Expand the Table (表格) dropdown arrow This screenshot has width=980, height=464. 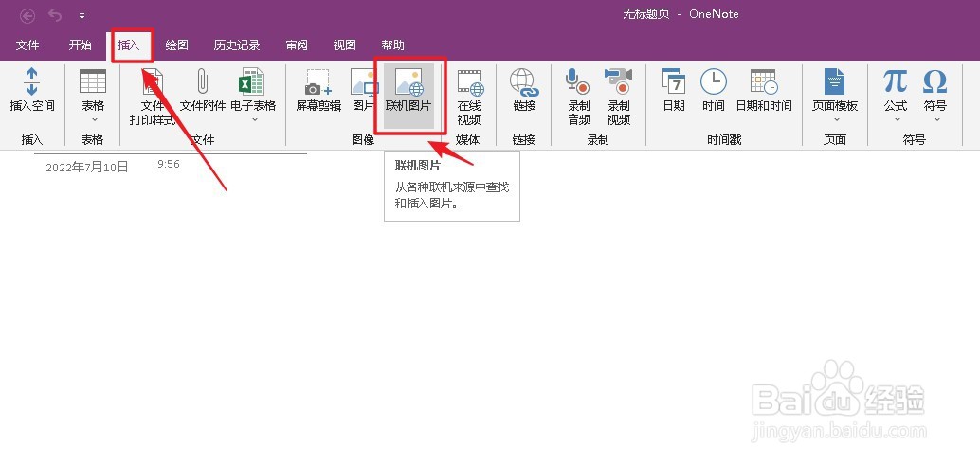click(95, 119)
